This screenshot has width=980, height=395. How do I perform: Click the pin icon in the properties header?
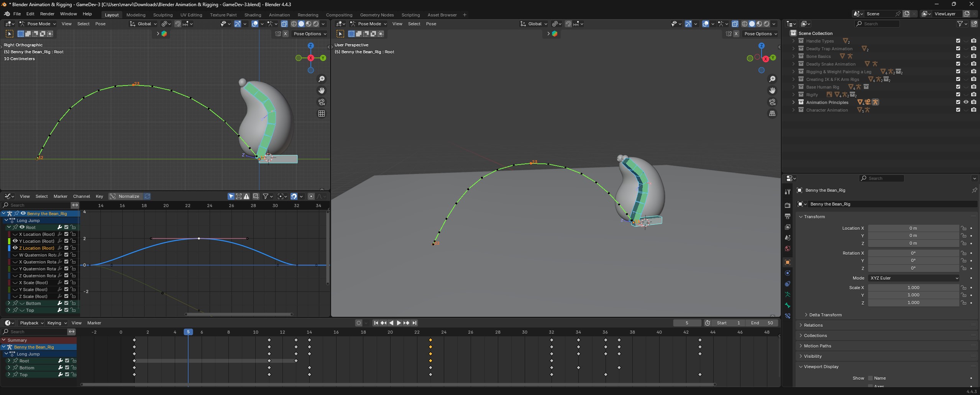(x=974, y=190)
